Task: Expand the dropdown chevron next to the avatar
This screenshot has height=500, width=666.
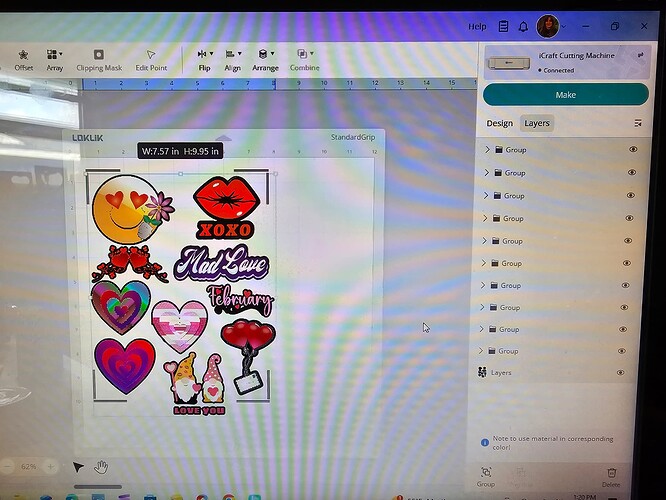Action: click(564, 26)
